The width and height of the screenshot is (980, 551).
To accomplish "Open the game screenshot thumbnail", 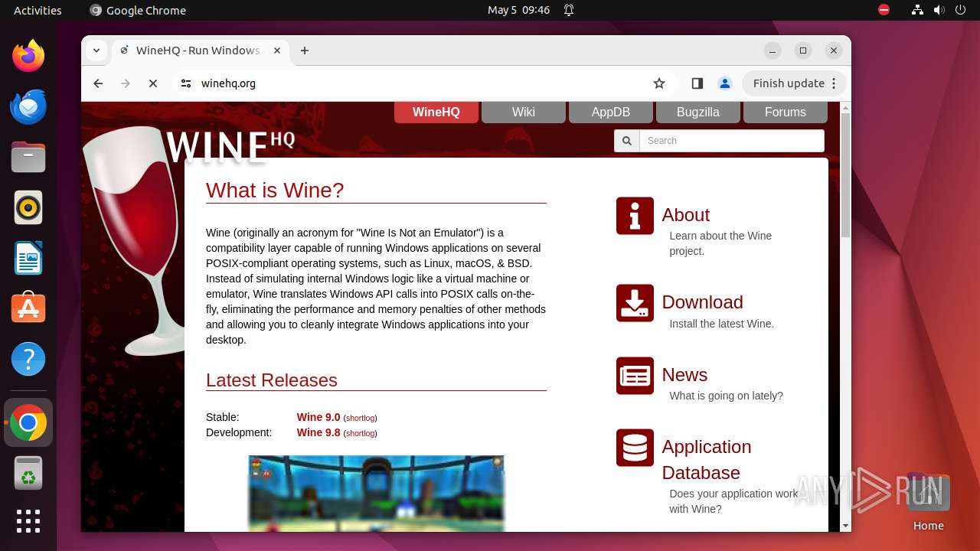I will click(376, 494).
